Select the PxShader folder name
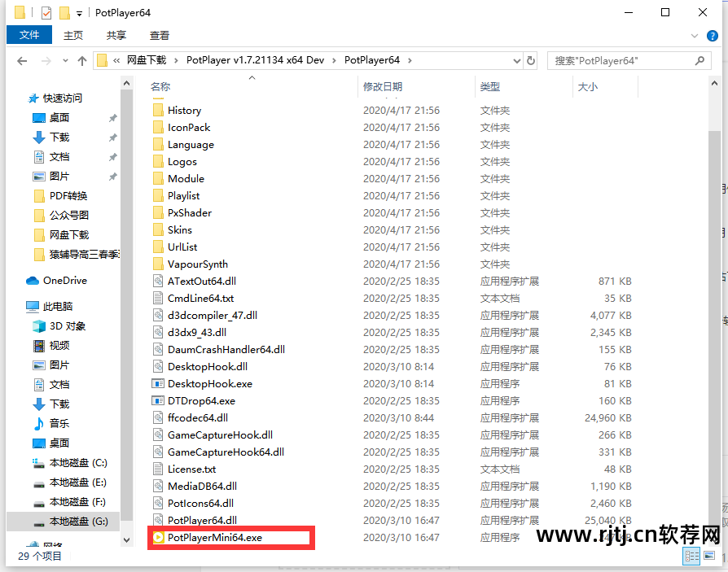The width and height of the screenshot is (728, 572). pyautogui.click(x=190, y=213)
